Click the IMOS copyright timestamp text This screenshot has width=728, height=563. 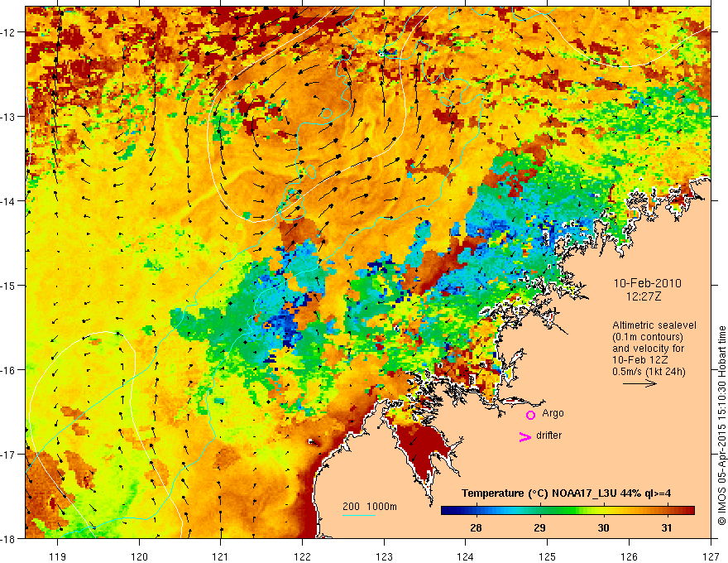[x=721, y=426]
